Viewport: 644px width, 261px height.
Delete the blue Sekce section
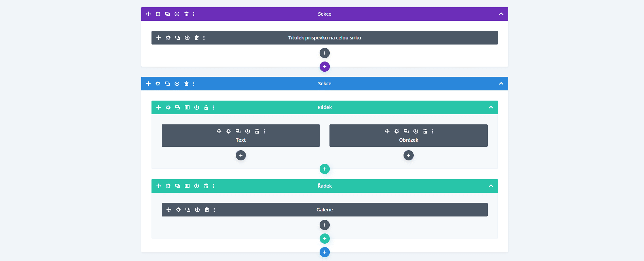tap(186, 84)
